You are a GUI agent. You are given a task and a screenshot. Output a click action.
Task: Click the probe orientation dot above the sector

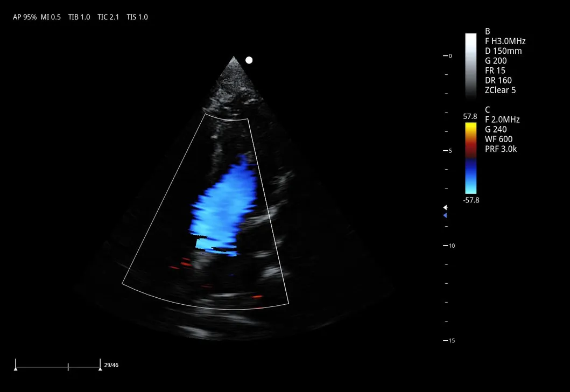[248, 60]
